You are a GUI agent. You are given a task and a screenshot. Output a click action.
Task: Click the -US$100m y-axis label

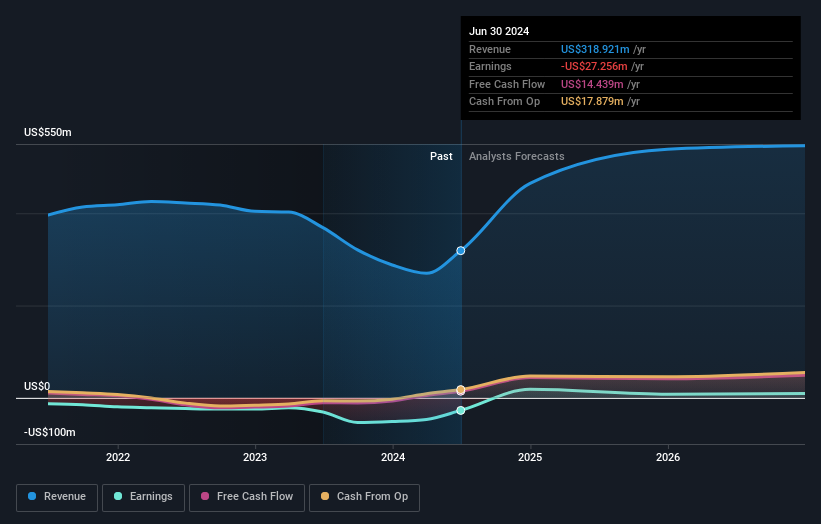pos(50,432)
